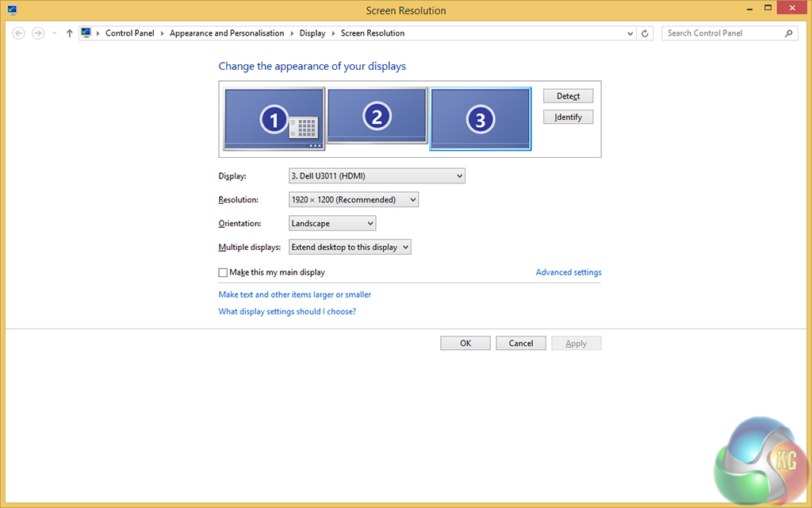Open the recent locations dropdown arrow
The height and width of the screenshot is (508, 812).
point(54,33)
